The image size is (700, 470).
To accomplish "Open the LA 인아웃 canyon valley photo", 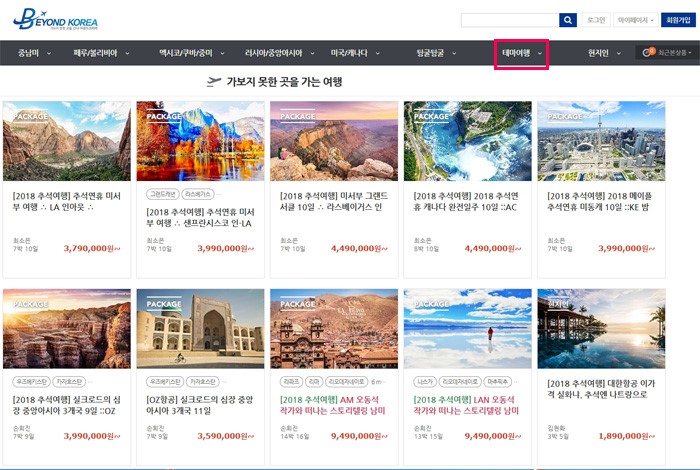I will (67, 141).
